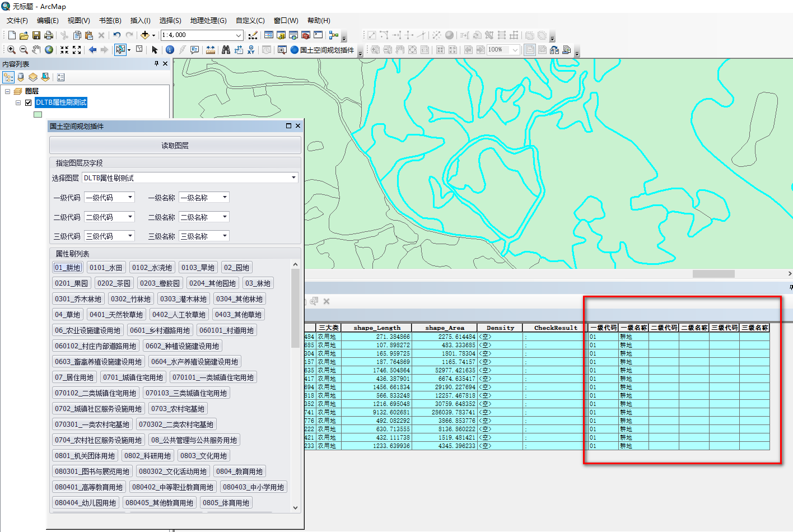Viewport: 793px width, 532px height.
Task: Click the 01_耕地 attribute brush button
Action: [x=68, y=268]
